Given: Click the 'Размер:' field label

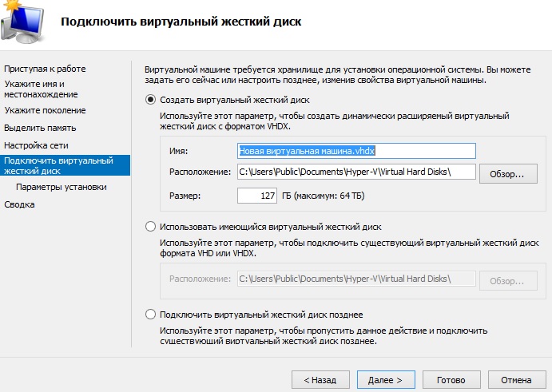Looking at the screenshot, I should [x=185, y=196].
